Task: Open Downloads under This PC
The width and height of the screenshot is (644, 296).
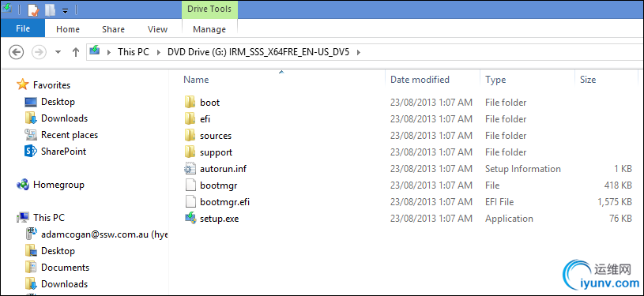Action: click(x=65, y=284)
